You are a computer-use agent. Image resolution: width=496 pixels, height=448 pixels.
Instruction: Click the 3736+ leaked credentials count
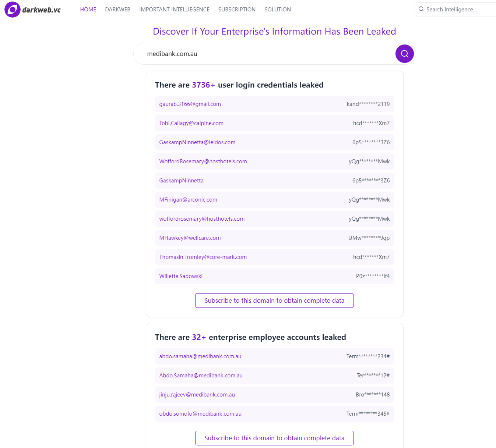(204, 85)
